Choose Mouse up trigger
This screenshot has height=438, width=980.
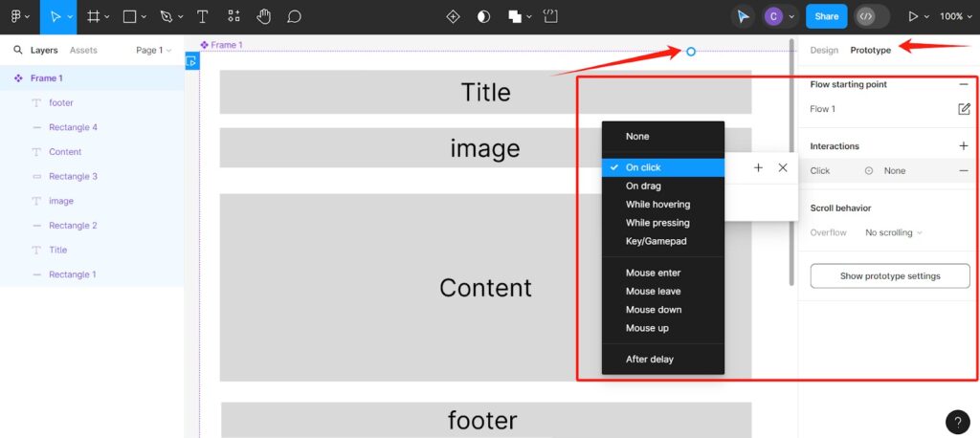tap(663, 328)
